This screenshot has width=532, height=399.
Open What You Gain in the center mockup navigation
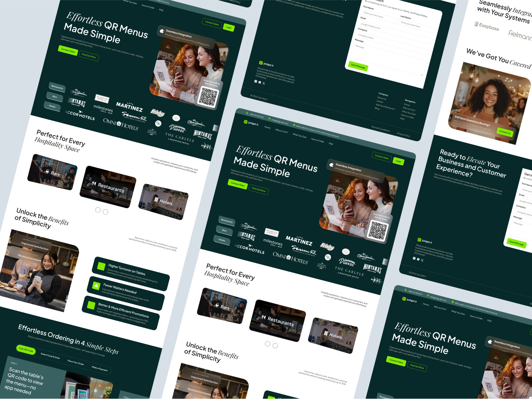(x=300, y=136)
